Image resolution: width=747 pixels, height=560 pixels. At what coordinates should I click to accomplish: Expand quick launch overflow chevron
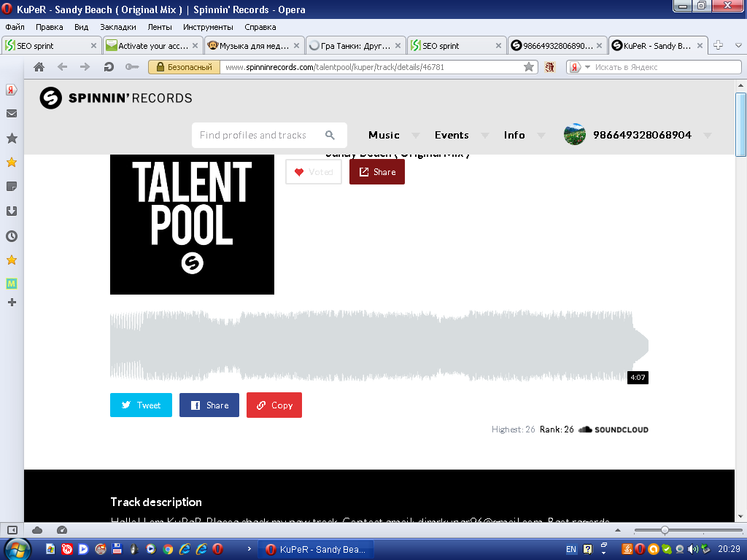pyautogui.click(x=249, y=549)
